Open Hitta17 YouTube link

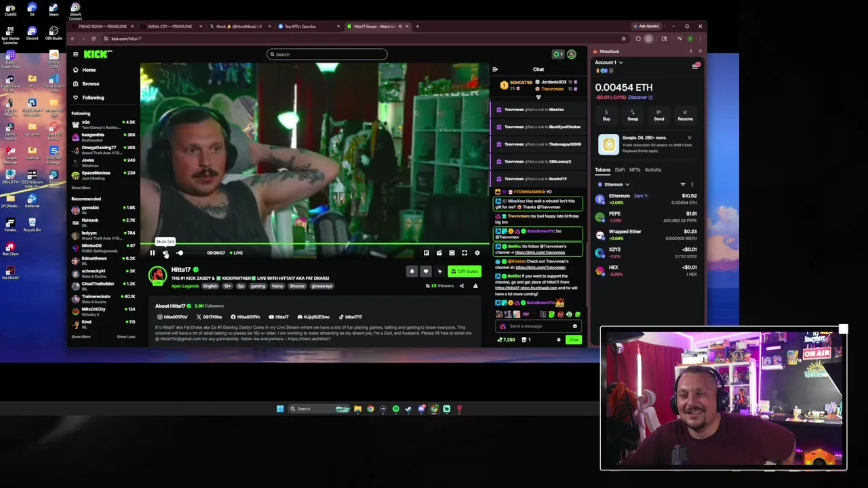[279, 317]
